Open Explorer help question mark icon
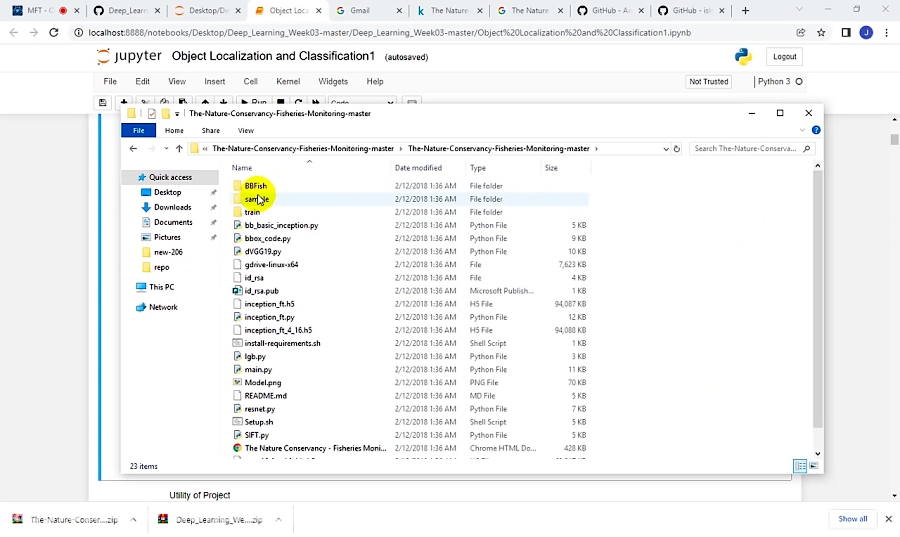The height and width of the screenshot is (537, 900). 816,130
